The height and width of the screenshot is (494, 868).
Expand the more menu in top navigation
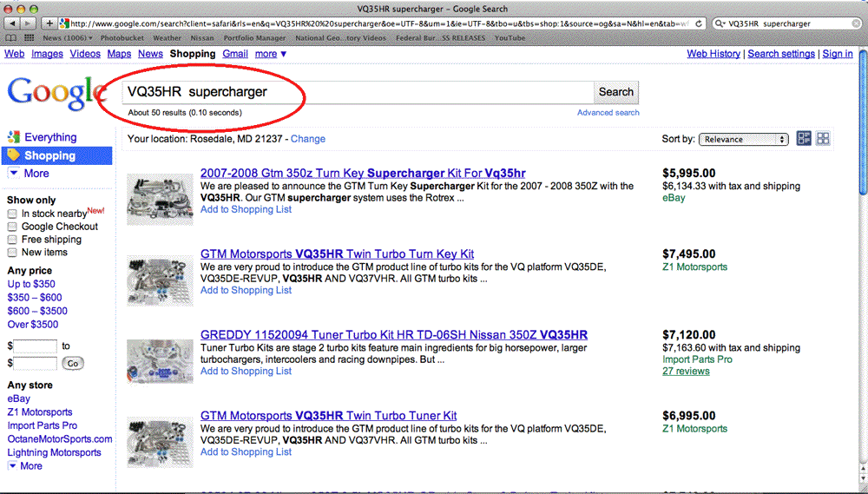click(271, 54)
